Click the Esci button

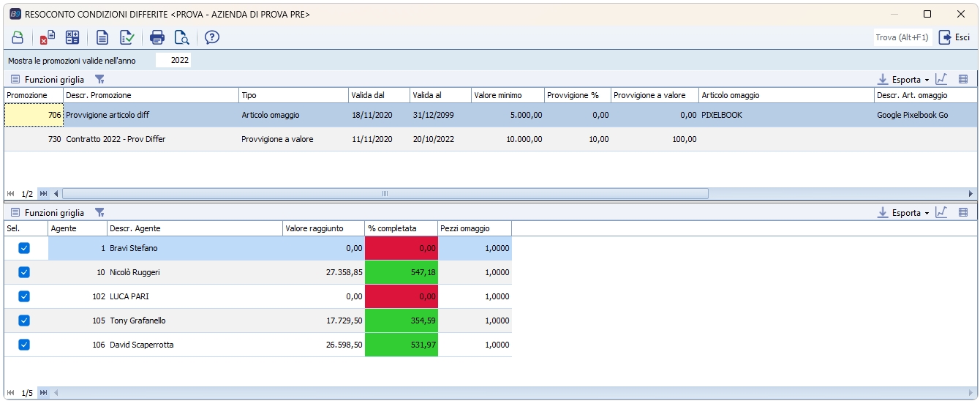[x=954, y=37]
